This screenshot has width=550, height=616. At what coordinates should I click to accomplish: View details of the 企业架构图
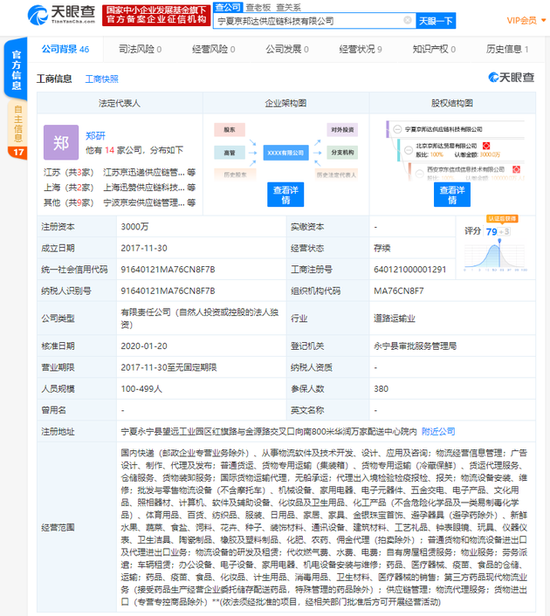(x=286, y=194)
